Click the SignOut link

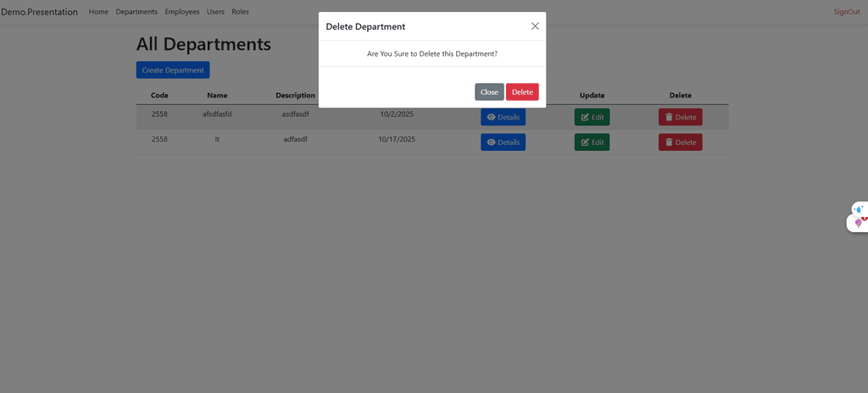847,12
